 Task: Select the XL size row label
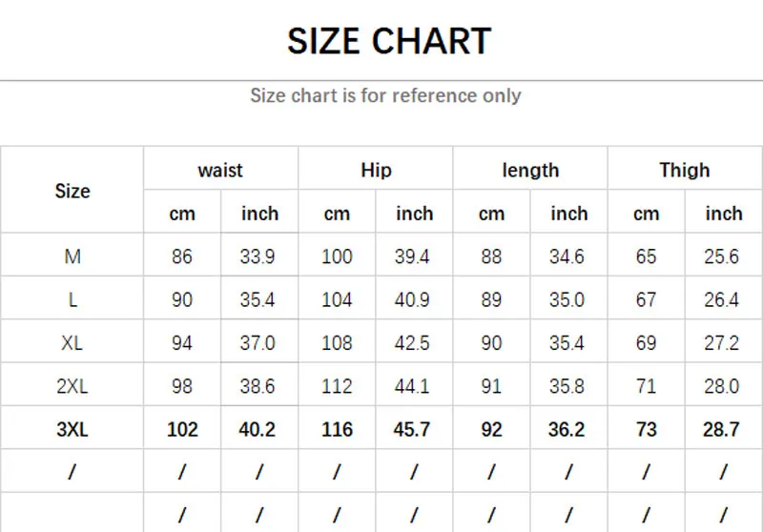[72, 343]
